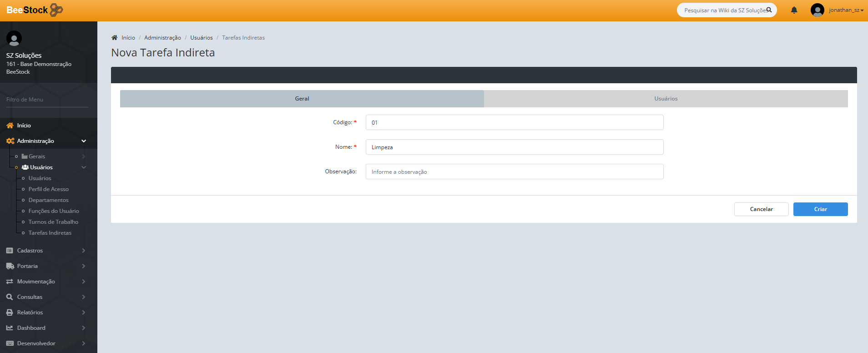Screen dimensions: 868x353
Task: Click the sidebar profile avatar icon
Action: [x=14, y=39]
